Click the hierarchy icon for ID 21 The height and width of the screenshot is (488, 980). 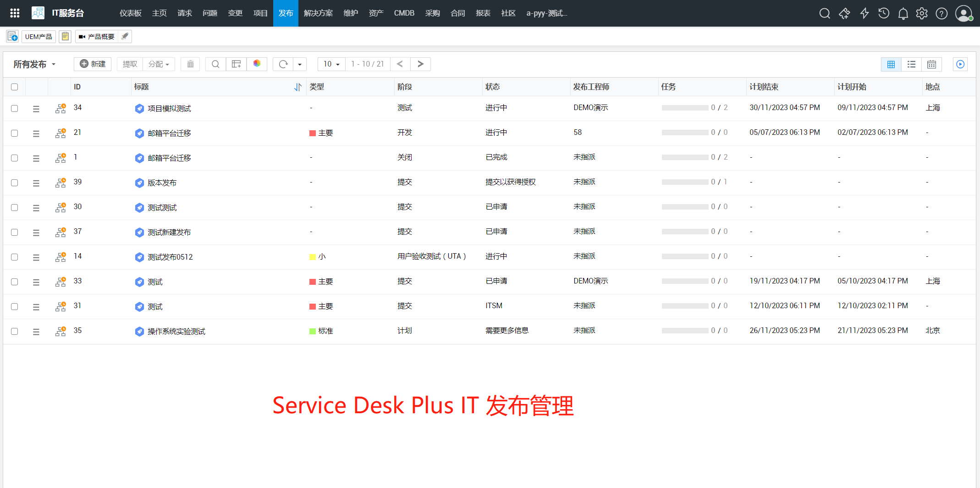(61, 133)
